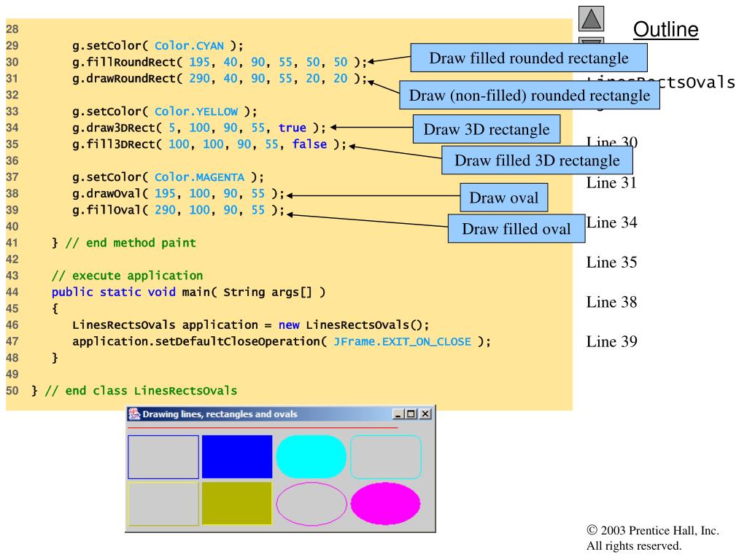The width and height of the screenshot is (747, 560).
Task: Click the "Draw filled oval" callout
Action: tap(516, 228)
